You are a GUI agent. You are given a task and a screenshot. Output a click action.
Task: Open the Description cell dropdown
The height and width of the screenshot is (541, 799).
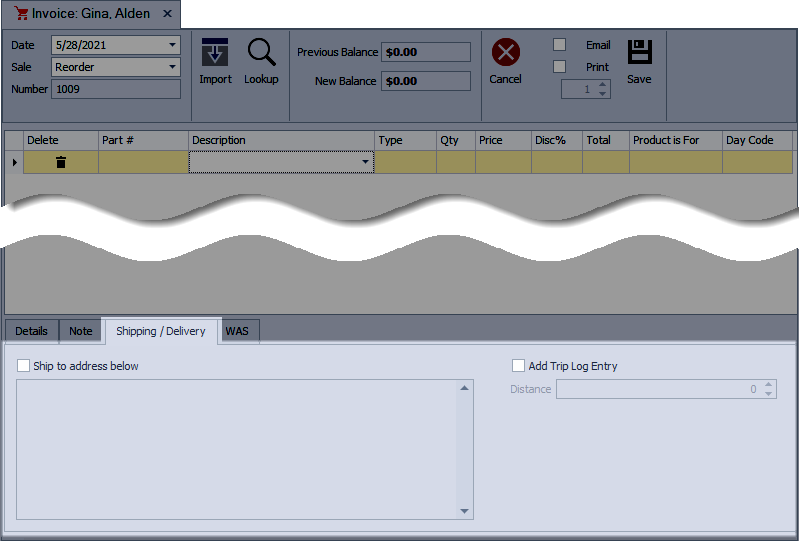point(365,162)
